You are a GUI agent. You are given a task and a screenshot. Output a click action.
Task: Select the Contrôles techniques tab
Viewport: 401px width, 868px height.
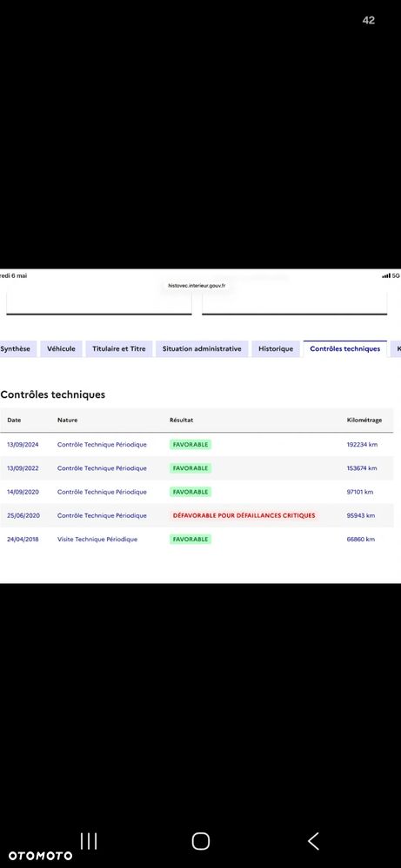tap(345, 349)
